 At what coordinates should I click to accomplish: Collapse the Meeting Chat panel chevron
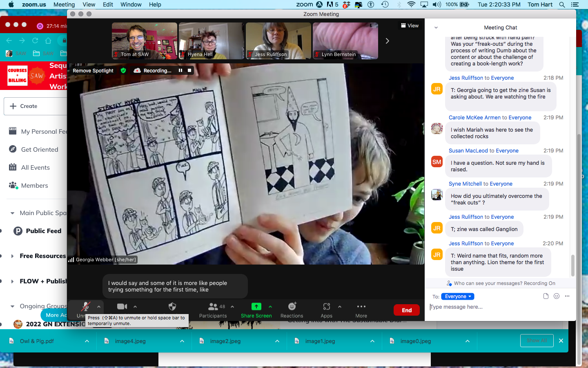point(436,28)
